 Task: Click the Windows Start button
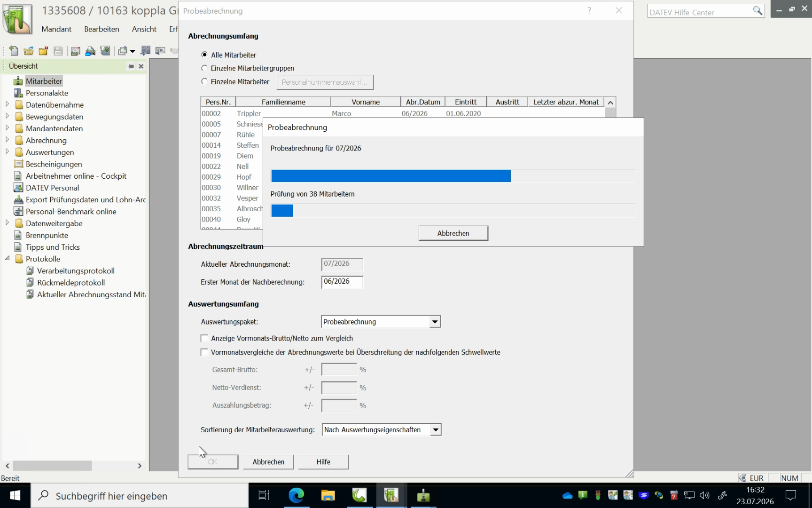point(15,496)
